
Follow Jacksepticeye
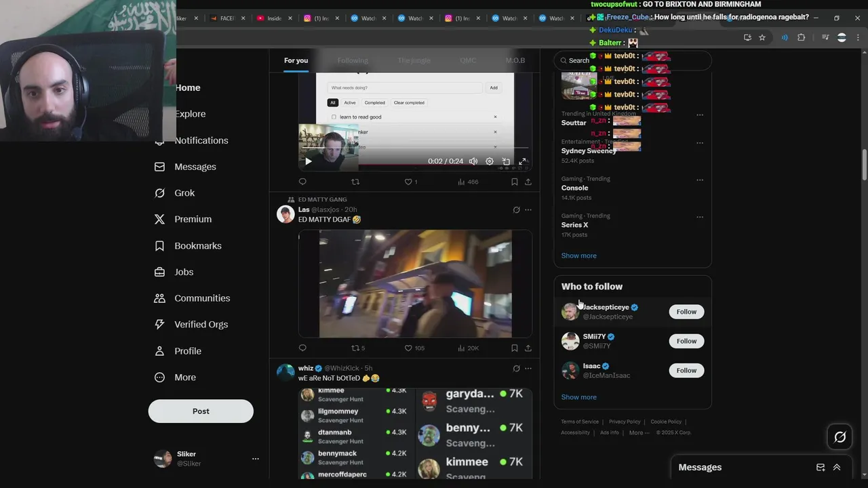coord(686,312)
